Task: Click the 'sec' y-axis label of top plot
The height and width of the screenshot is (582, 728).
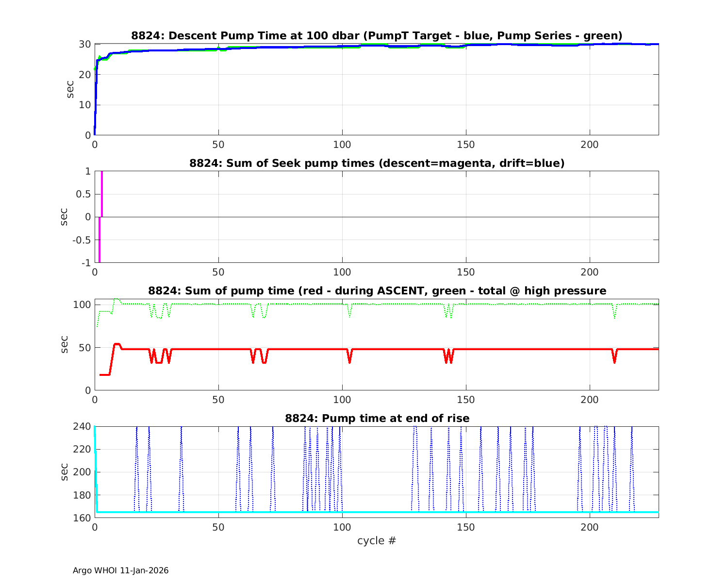Action: [x=70, y=89]
